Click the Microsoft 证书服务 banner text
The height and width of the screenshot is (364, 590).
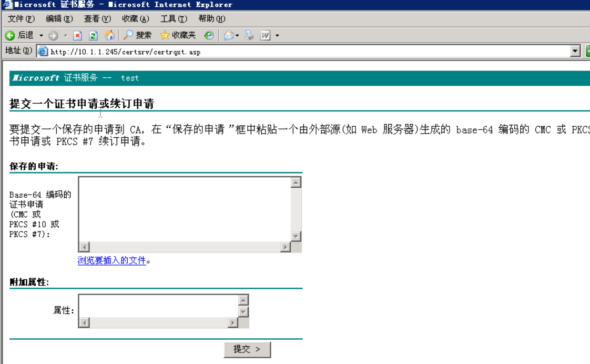[55, 78]
